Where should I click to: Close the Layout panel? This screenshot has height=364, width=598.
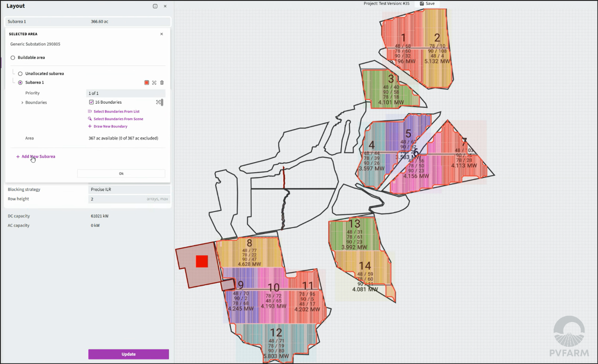point(165,6)
